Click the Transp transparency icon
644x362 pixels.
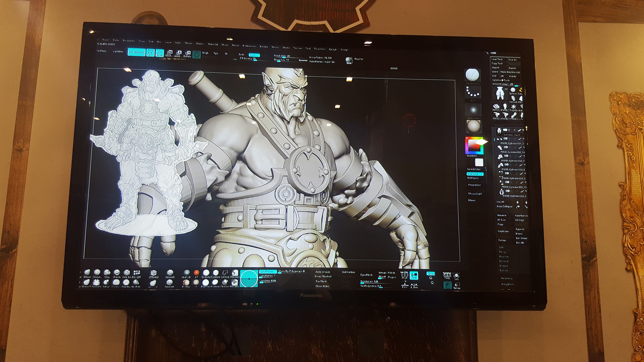pos(457,285)
